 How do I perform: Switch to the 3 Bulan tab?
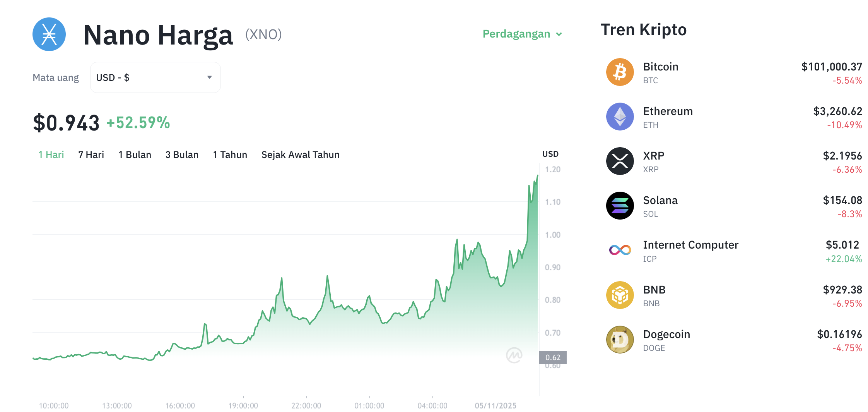pyautogui.click(x=182, y=154)
